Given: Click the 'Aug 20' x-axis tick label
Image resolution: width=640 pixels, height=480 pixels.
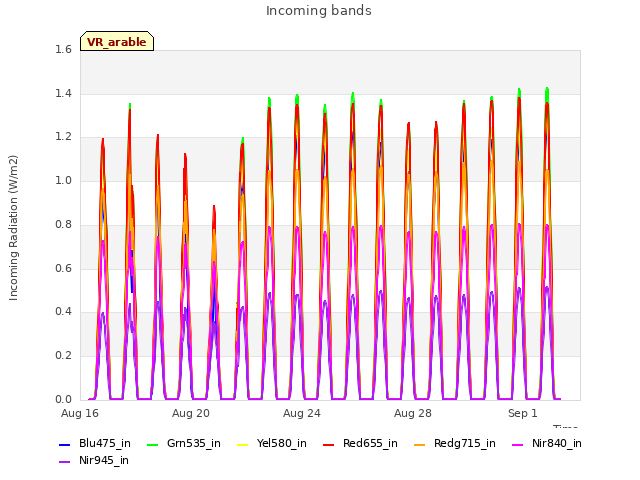Looking at the screenshot, I should coord(191,413).
